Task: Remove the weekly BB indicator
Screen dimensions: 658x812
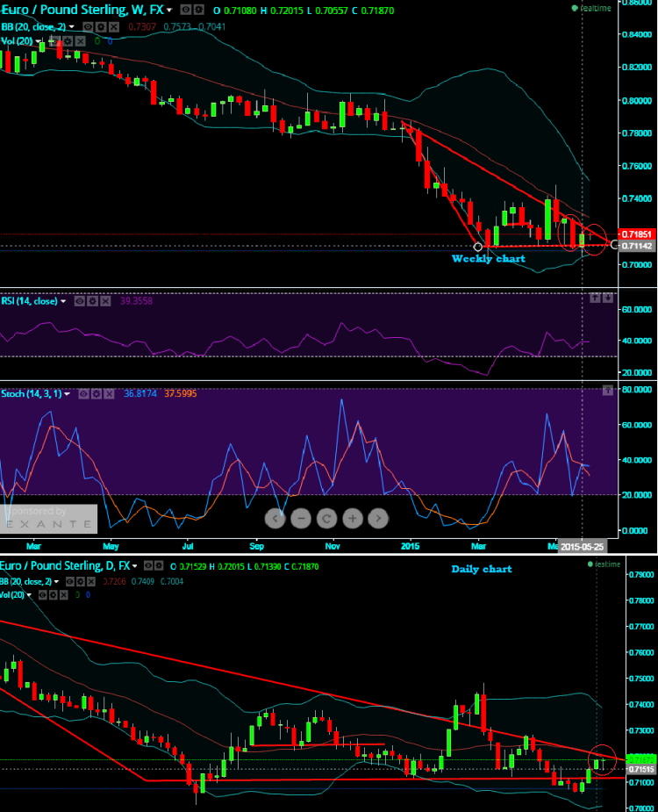Action: [x=113, y=26]
